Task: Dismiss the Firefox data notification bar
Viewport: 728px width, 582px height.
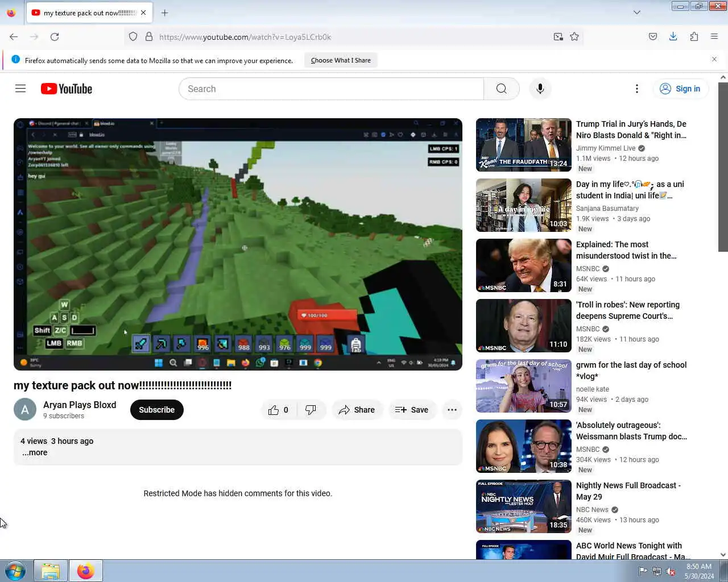Action: [x=714, y=59]
